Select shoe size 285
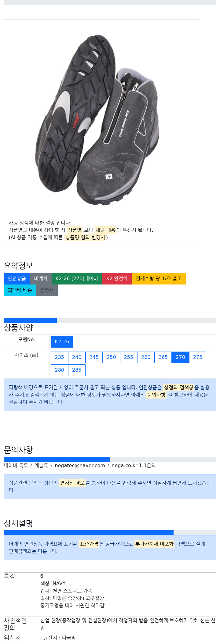This screenshot has height=644, width=220. point(77,370)
